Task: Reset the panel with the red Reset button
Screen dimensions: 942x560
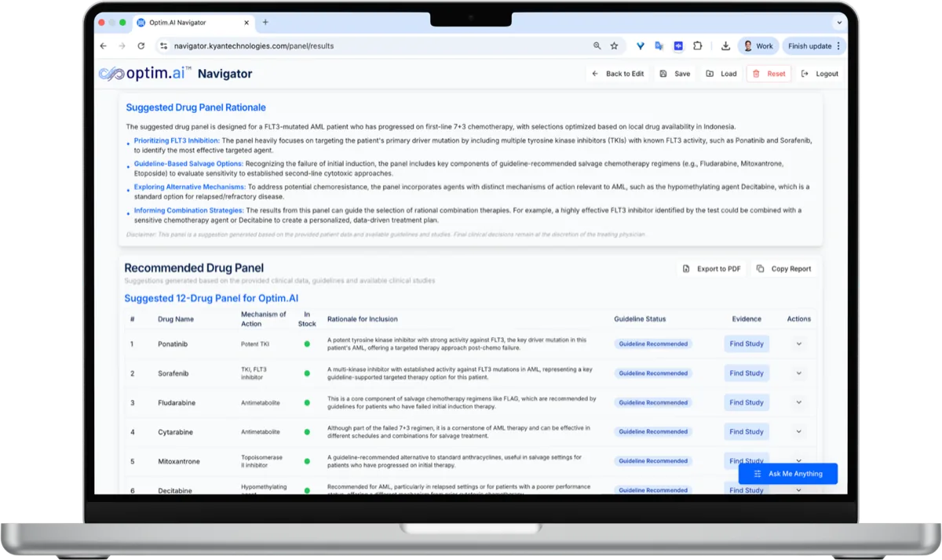Action: (769, 74)
